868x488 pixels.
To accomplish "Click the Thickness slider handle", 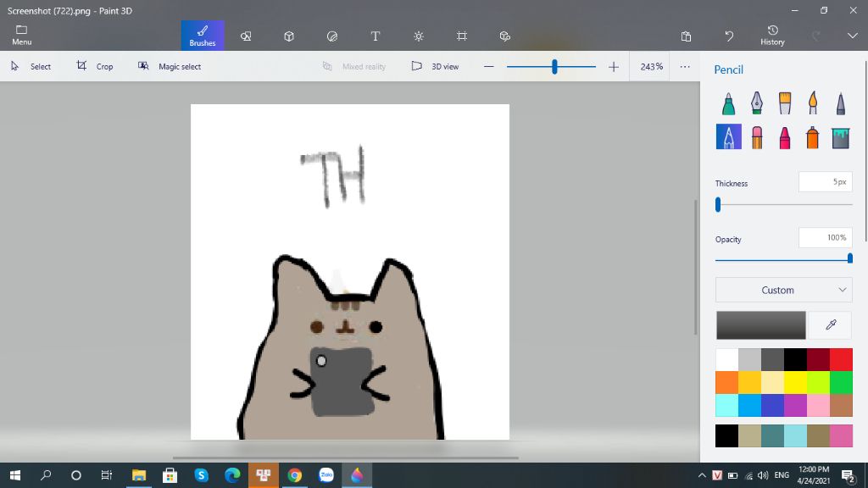I will 718,205.
